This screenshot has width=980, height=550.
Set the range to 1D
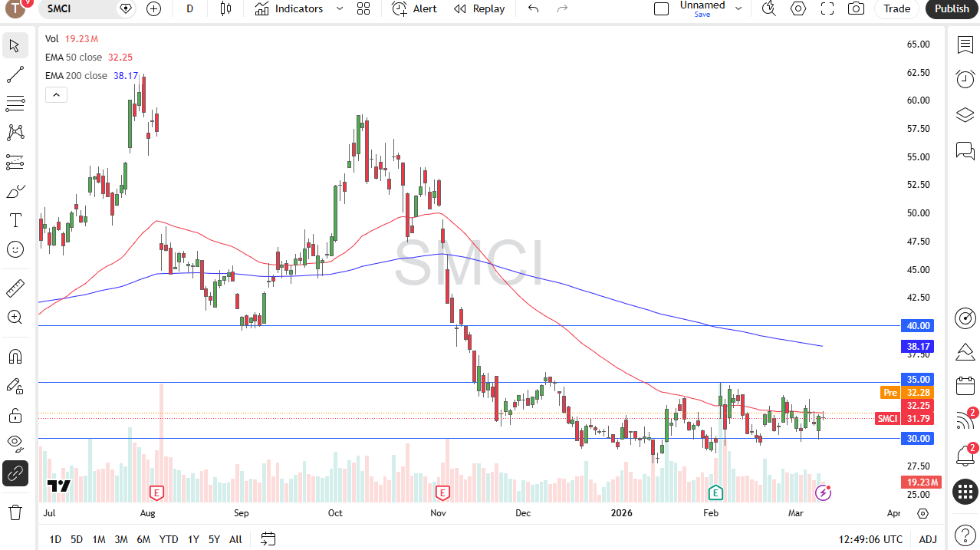(55, 539)
